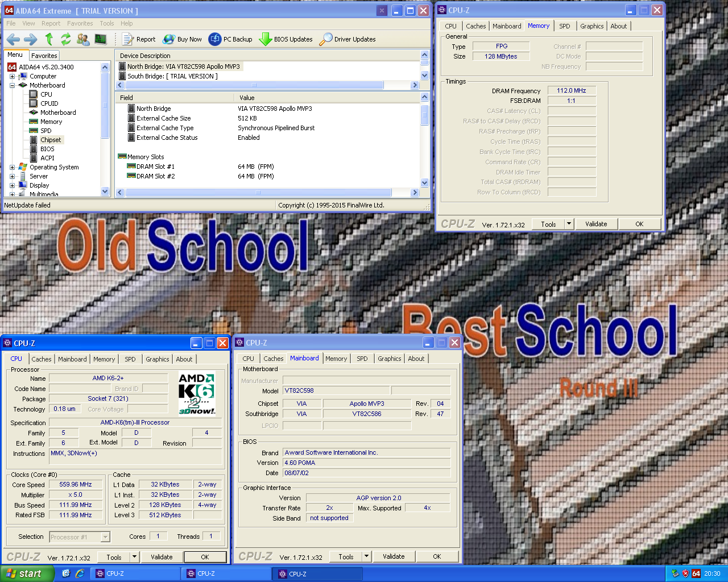The width and height of the screenshot is (728, 582).
Task: Click OK in Mainboard CPU-Z window
Action: point(437,556)
